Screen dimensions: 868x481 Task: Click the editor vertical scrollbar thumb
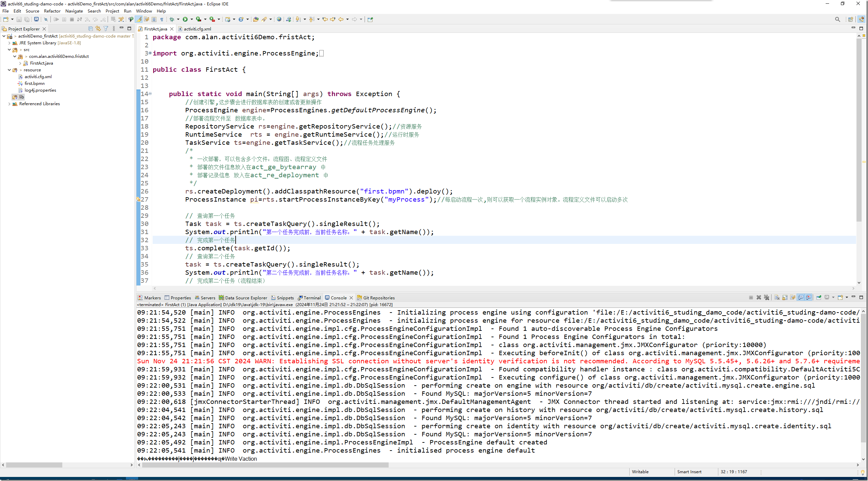[x=859, y=130]
